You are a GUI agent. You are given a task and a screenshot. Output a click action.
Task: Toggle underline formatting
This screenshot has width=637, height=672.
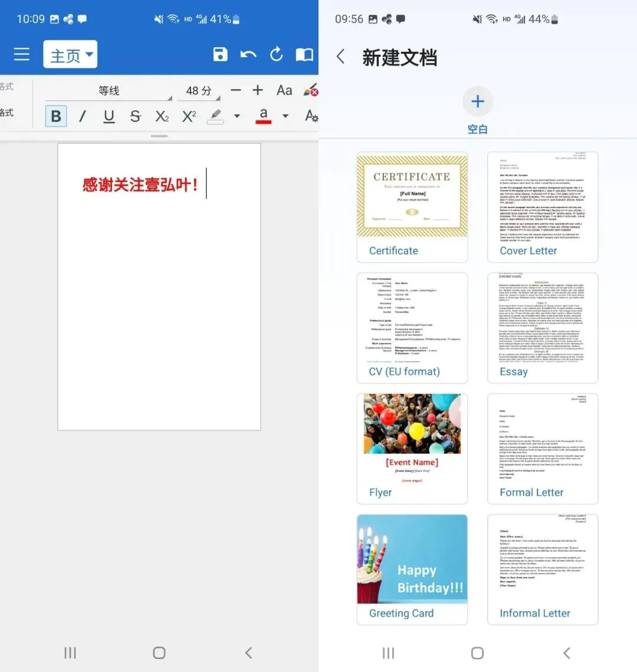(109, 116)
